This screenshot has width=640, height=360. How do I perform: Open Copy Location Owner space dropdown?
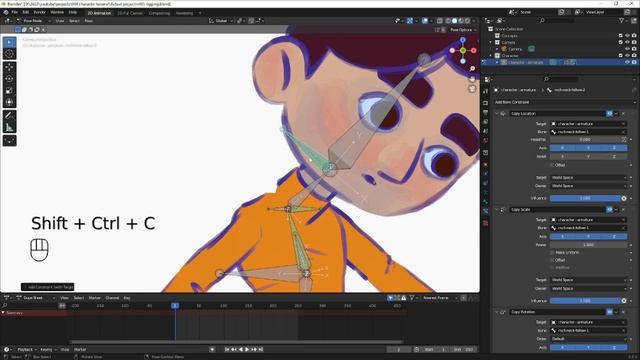pos(588,186)
